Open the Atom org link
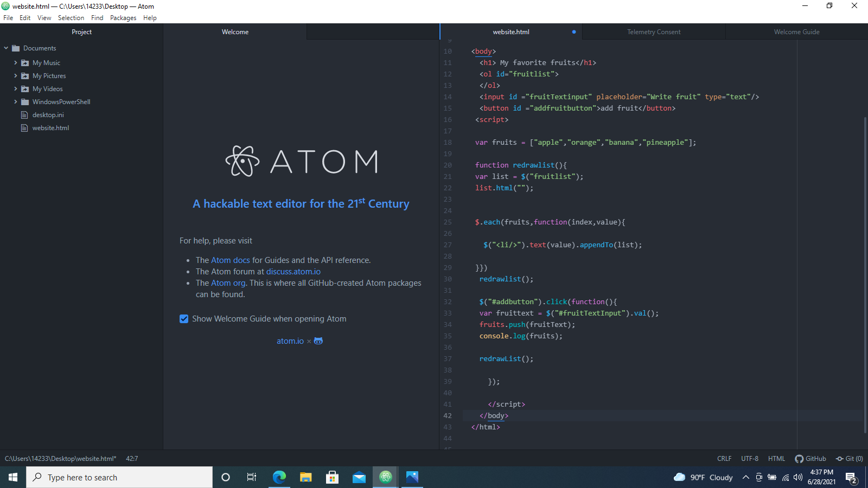Image resolution: width=868 pixels, height=488 pixels. point(228,283)
